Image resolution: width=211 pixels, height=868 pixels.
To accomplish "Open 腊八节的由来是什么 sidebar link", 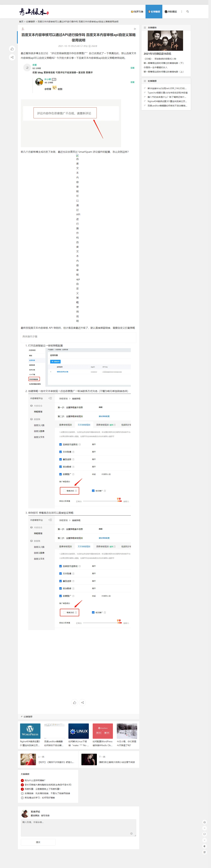I will click(x=167, y=97).
